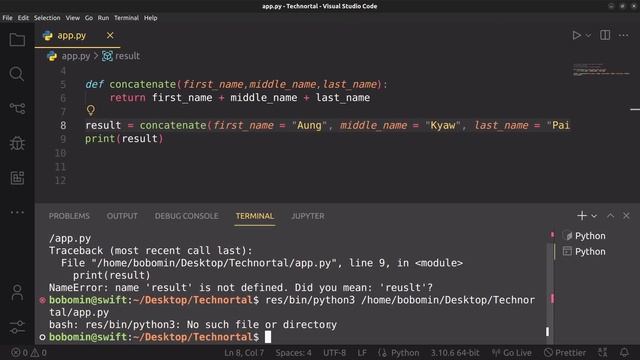Switch to the OUTPUT panel tab

(122, 216)
